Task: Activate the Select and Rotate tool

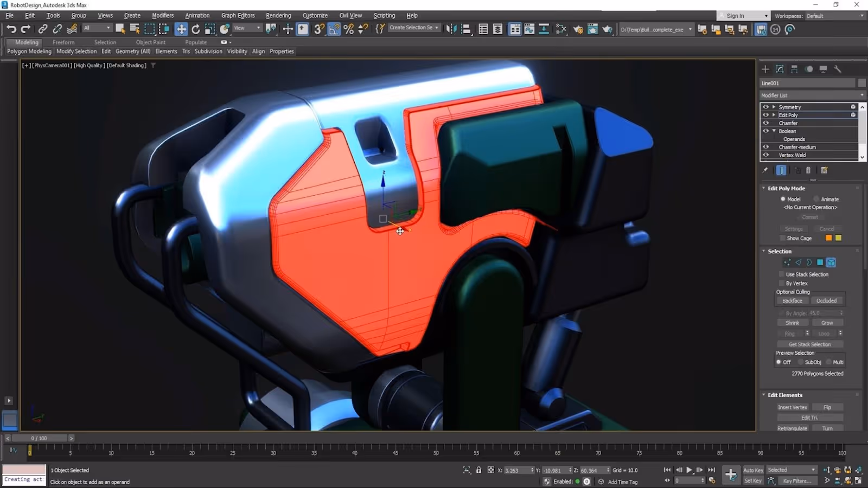Action: click(196, 29)
